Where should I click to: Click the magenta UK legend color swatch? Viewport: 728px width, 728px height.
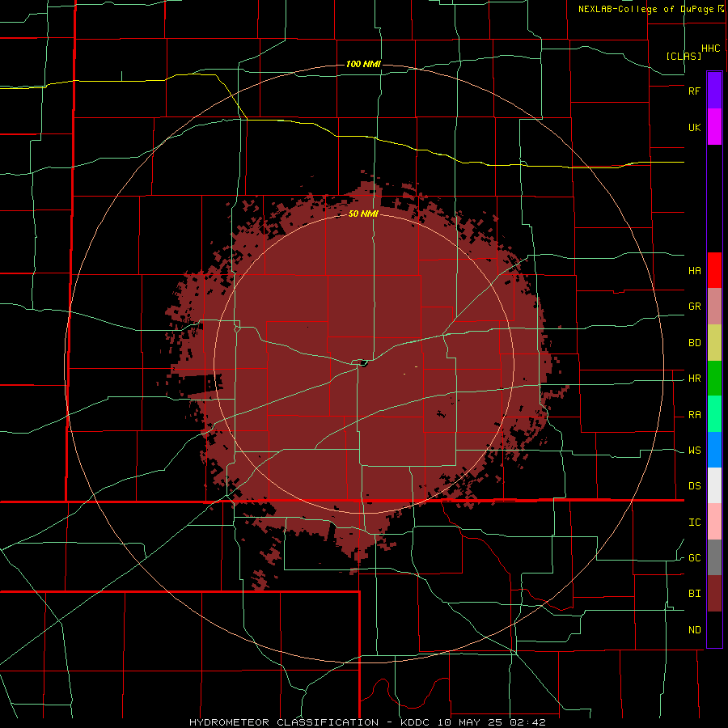[714, 126]
